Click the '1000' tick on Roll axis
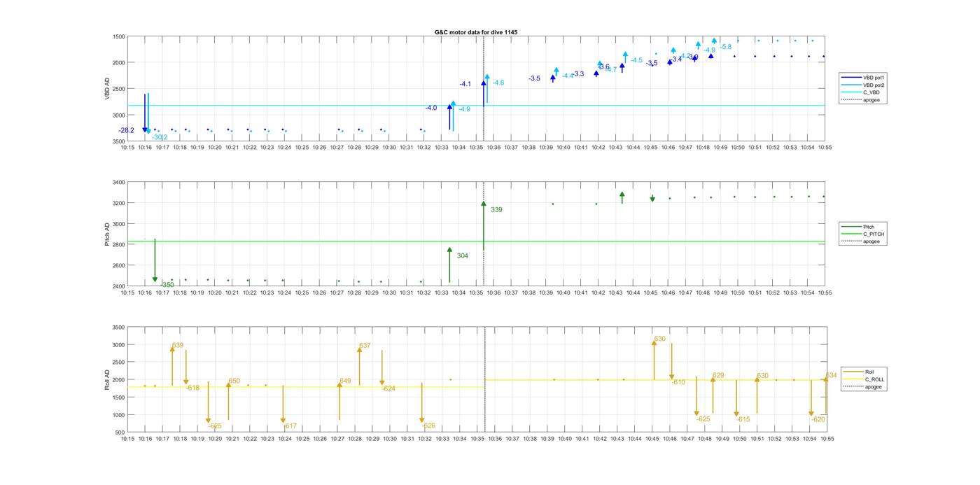 [x=119, y=415]
